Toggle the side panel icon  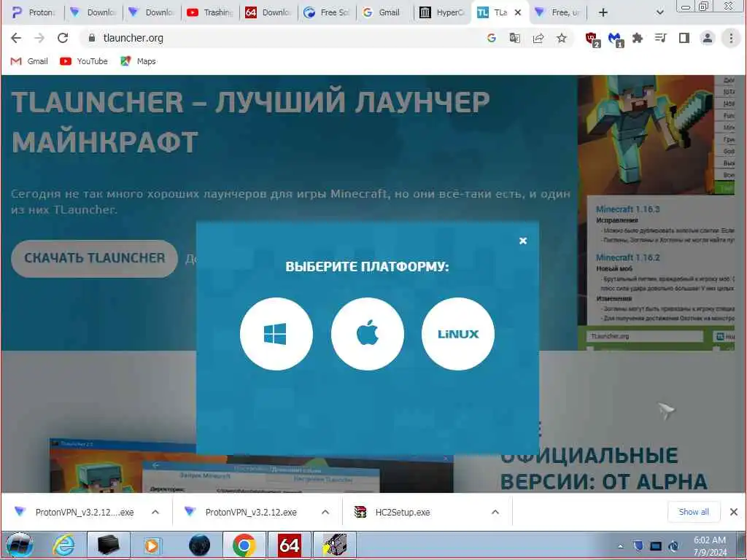(684, 38)
